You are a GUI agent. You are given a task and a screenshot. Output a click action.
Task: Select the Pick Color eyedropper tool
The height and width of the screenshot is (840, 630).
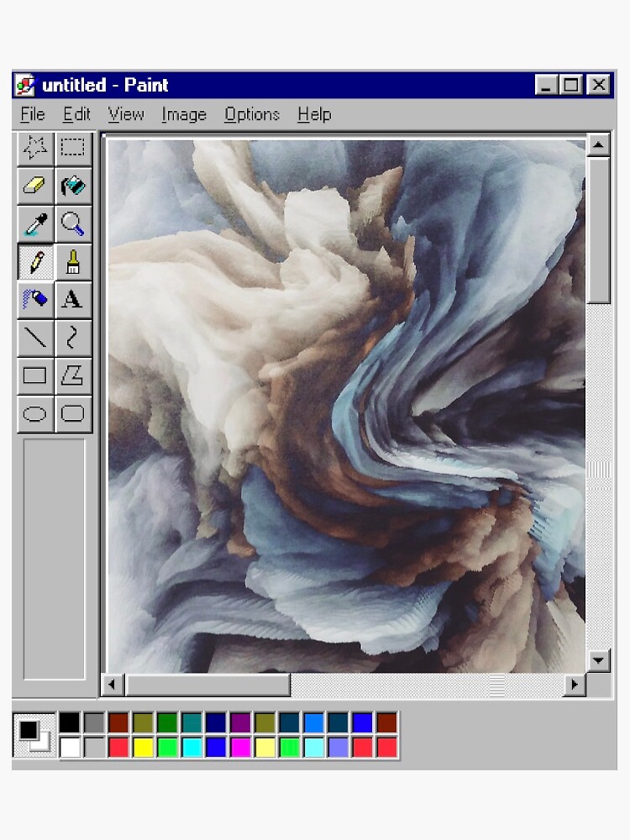tap(35, 224)
